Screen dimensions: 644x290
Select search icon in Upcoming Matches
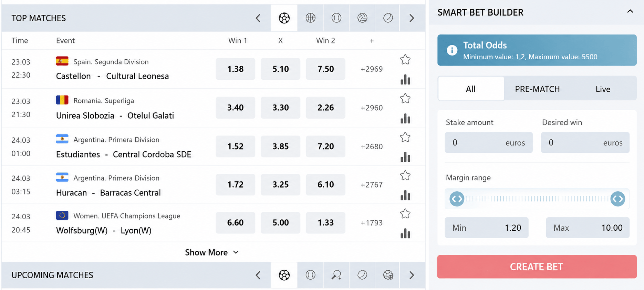(x=336, y=275)
